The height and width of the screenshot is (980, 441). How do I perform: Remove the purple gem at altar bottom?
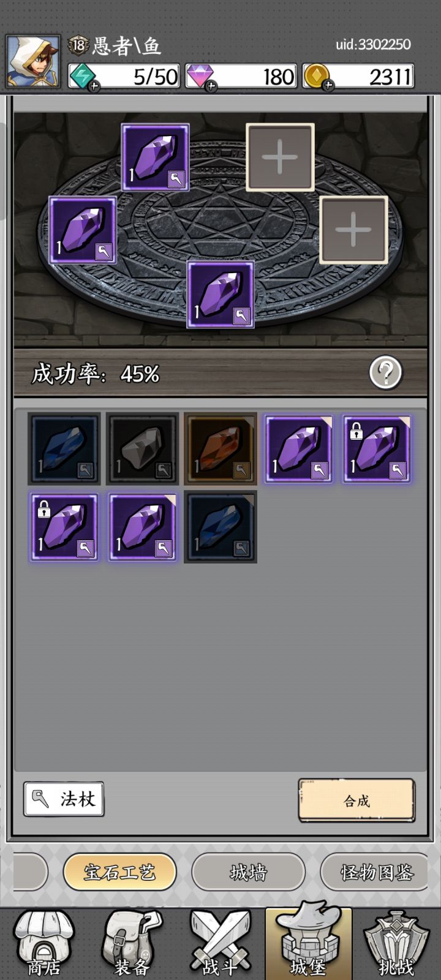tap(221, 295)
